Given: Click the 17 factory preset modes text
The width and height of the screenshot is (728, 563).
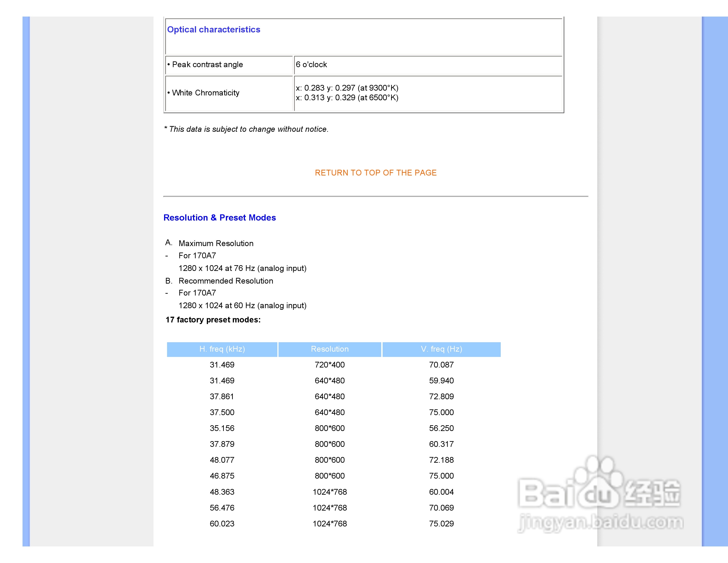Looking at the screenshot, I should [213, 320].
